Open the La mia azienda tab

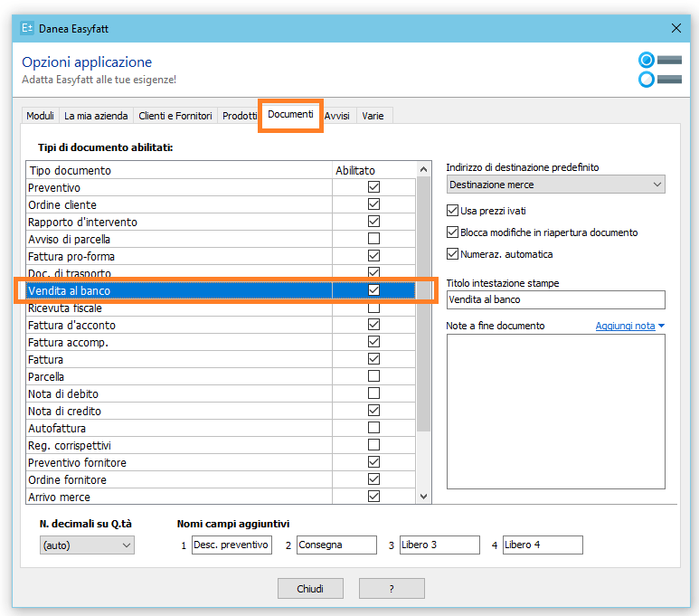pos(96,116)
